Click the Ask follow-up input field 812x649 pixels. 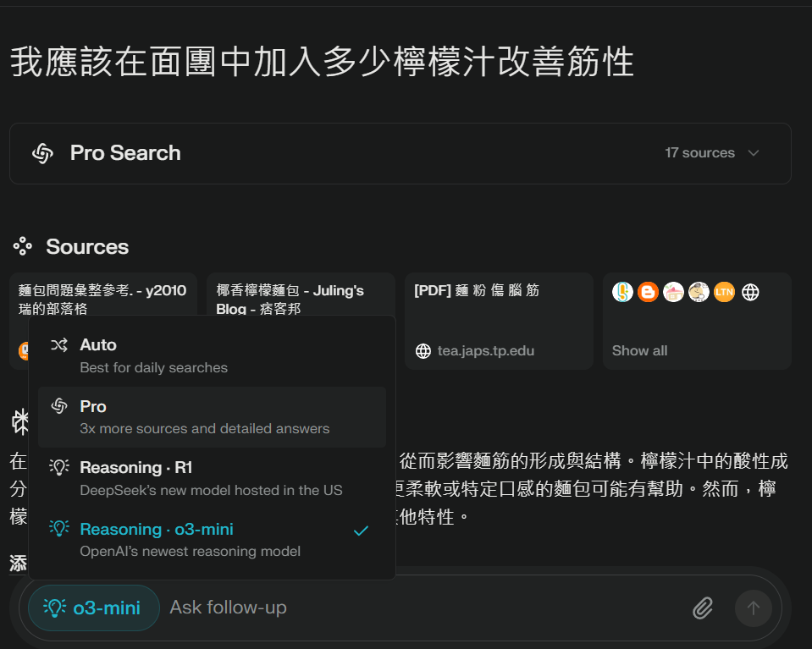[425, 608]
